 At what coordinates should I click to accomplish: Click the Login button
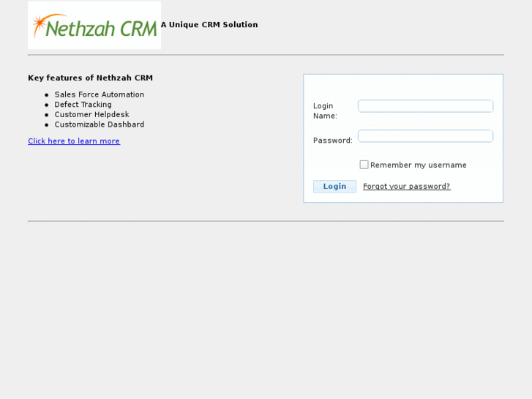click(x=334, y=187)
